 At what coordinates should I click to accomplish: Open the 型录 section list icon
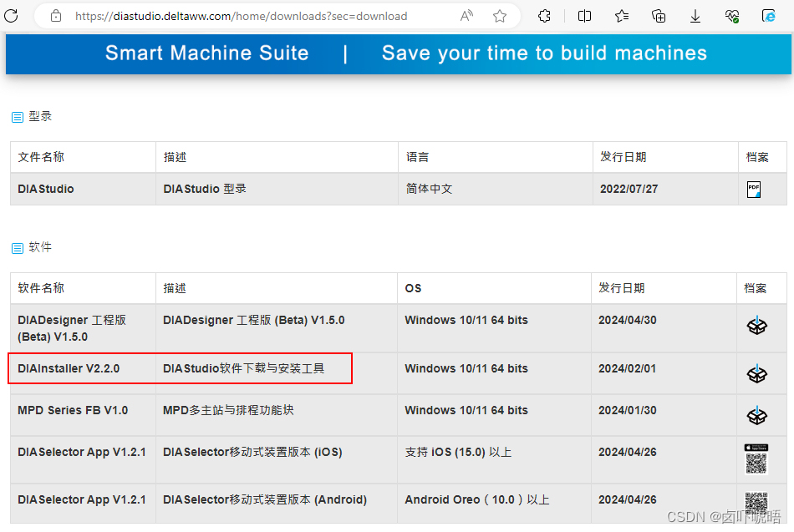(17, 116)
